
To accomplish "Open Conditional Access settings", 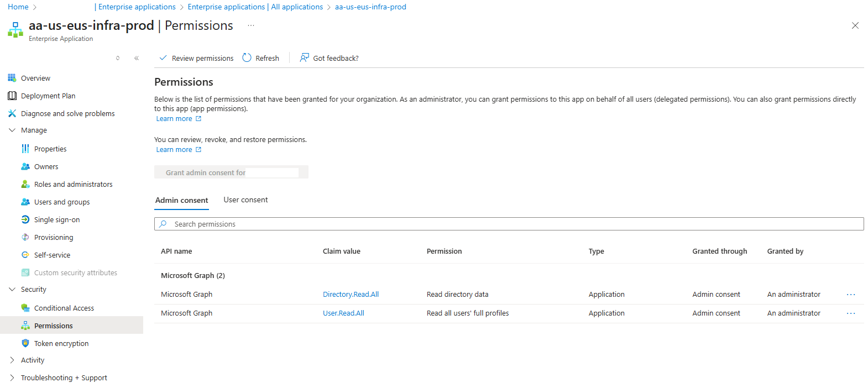I will point(64,308).
